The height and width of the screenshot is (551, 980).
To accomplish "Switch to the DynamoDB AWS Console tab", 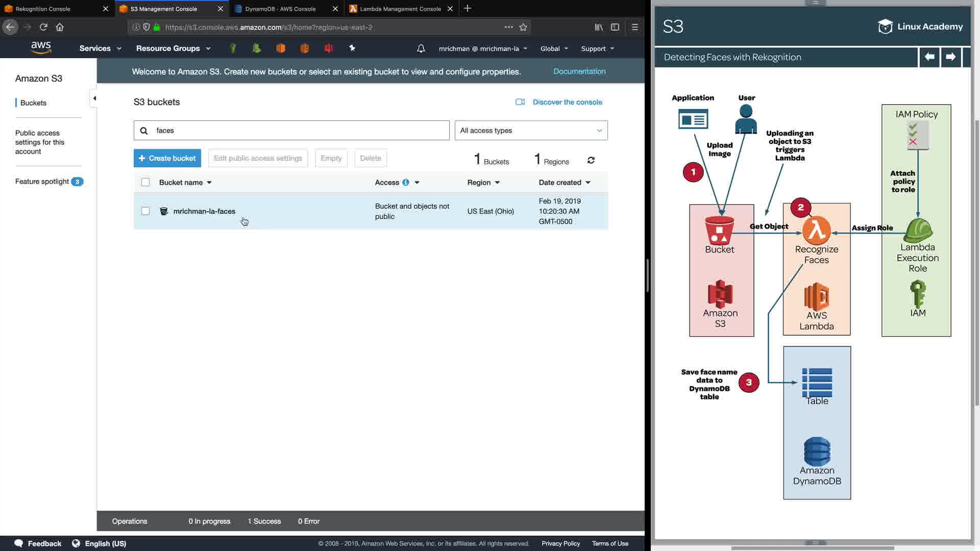I will click(280, 9).
